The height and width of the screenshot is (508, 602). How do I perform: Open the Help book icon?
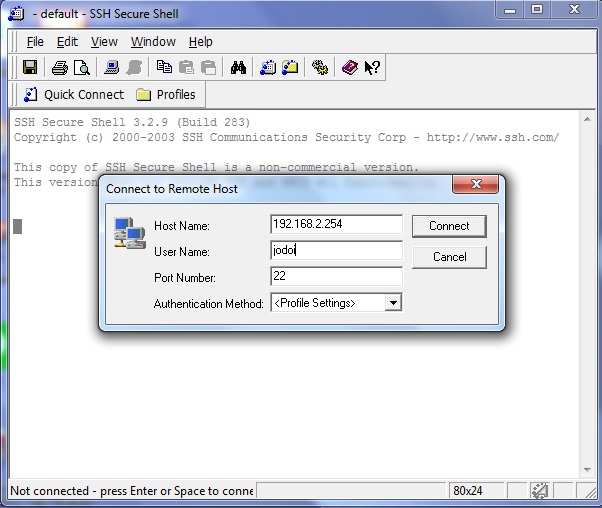coord(350,68)
